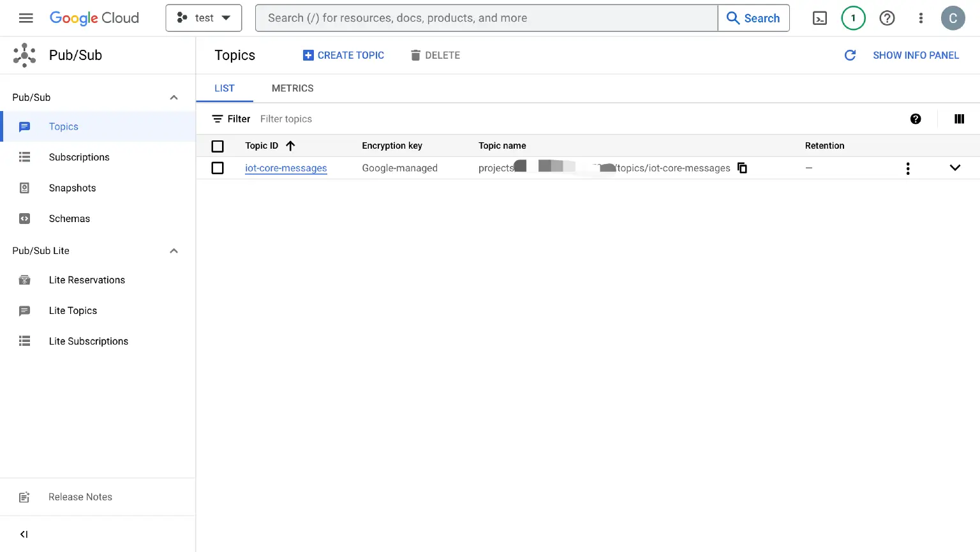Open row actions for iot-core-messages
This screenshot has width=980, height=552.
(908, 168)
